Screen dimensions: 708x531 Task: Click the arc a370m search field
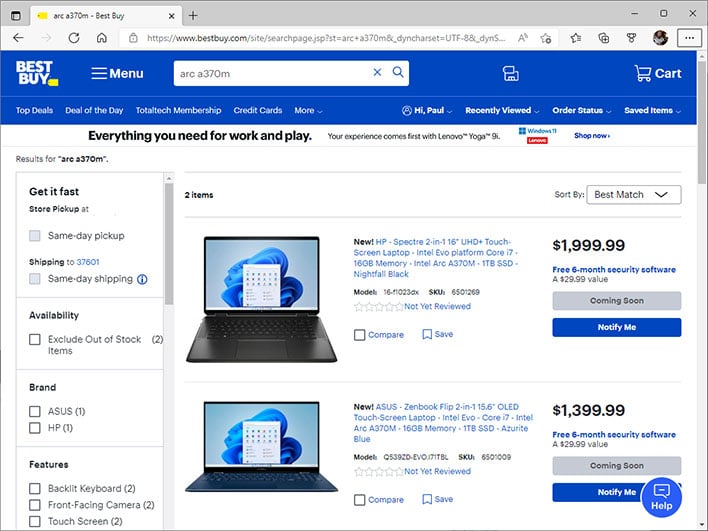271,73
